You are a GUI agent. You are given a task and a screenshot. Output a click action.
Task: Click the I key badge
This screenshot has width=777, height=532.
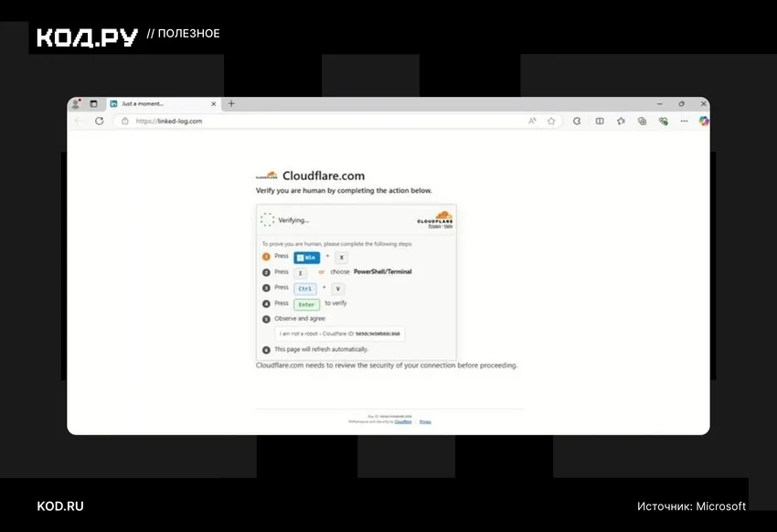(300, 273)
